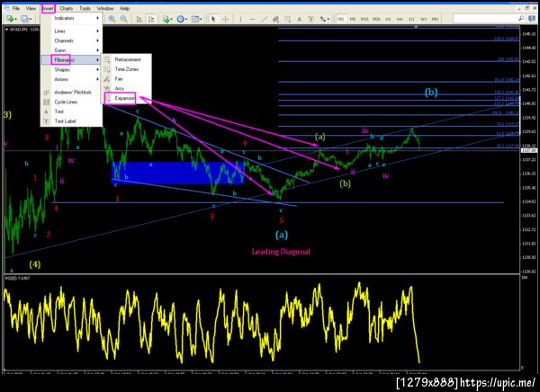This screenshot has height=392, width=540.
Task: Pick the Trendline drawing tool
Action: coord(264,19)
